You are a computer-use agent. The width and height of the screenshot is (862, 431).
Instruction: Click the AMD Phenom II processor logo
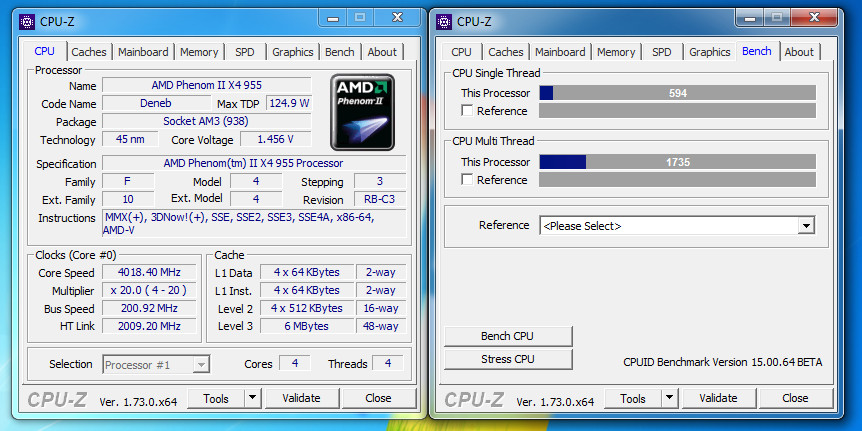point(362,112)
